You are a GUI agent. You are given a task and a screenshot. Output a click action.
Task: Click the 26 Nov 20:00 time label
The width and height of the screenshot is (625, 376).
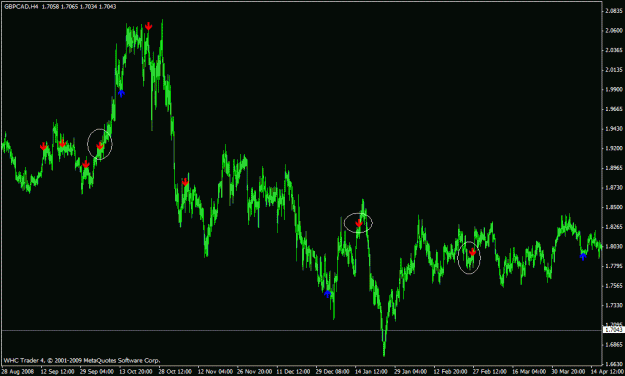point(254,372)
